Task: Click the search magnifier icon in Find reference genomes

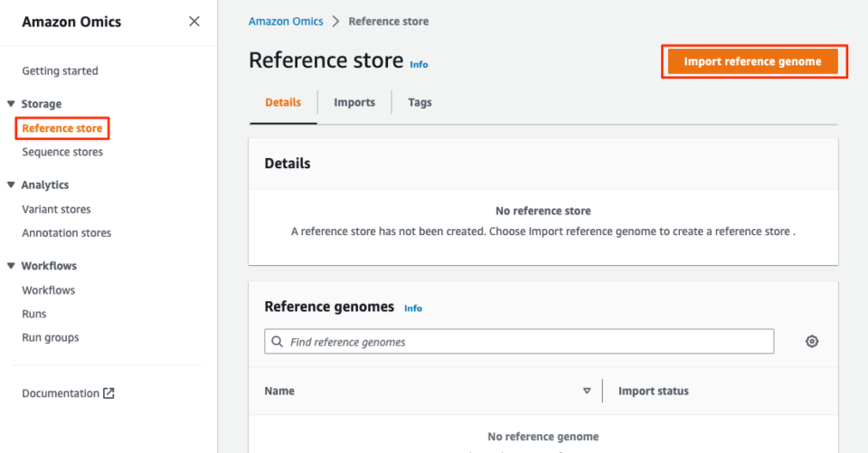Action: click(278, 342)
